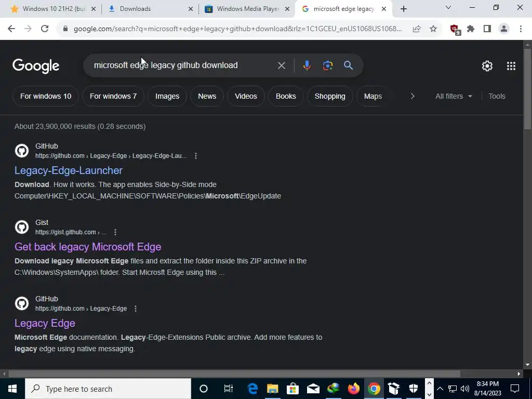This screenshot has height=399, width=532.
Task: Click the magnifier search button
Action: click(x=349, y=65)
